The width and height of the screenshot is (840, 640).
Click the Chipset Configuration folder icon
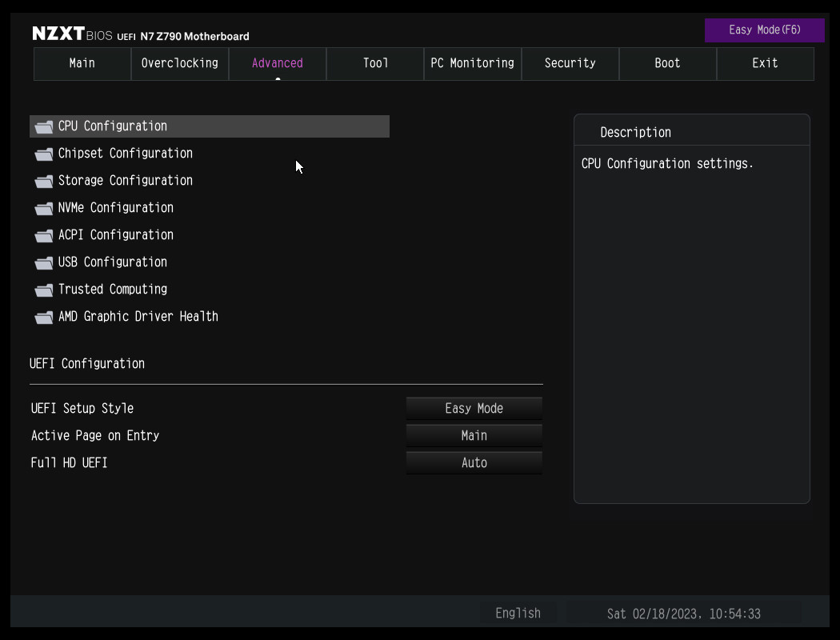click(x=44, y=154)
